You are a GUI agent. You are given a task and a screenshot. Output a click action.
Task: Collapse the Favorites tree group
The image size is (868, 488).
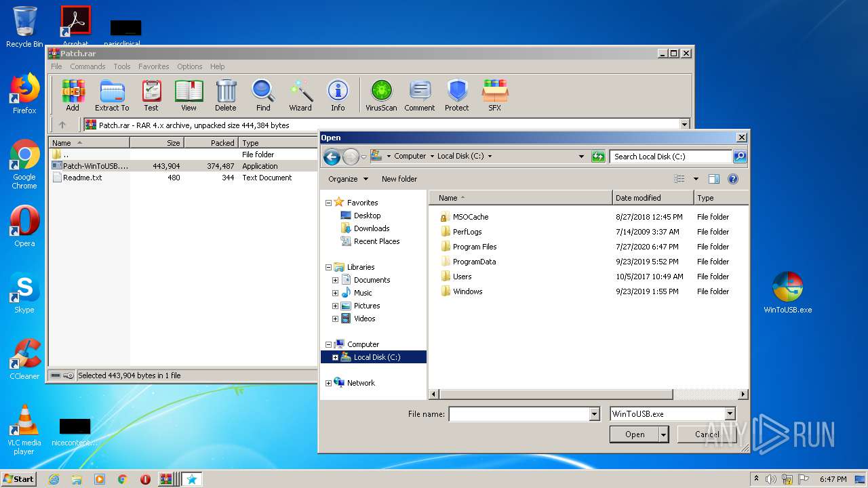pyautogui.click(x=328, y=203)
